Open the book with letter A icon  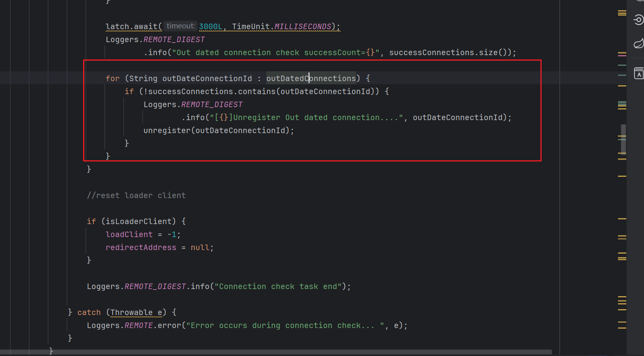638,73
